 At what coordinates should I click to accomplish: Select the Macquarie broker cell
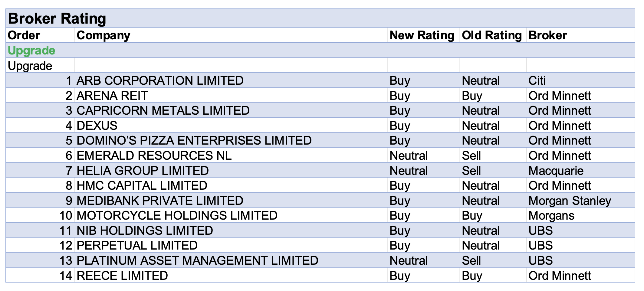(x=556, y=171)
